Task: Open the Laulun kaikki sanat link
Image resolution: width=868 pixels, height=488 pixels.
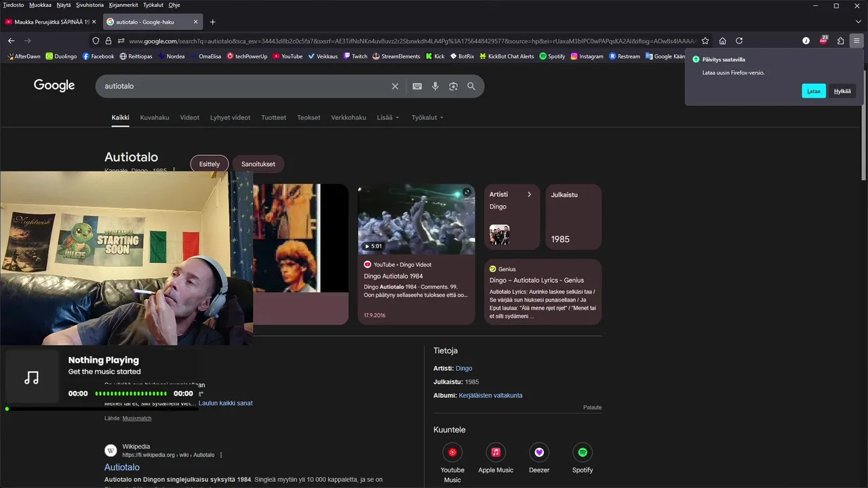Action: click(226, 403)
